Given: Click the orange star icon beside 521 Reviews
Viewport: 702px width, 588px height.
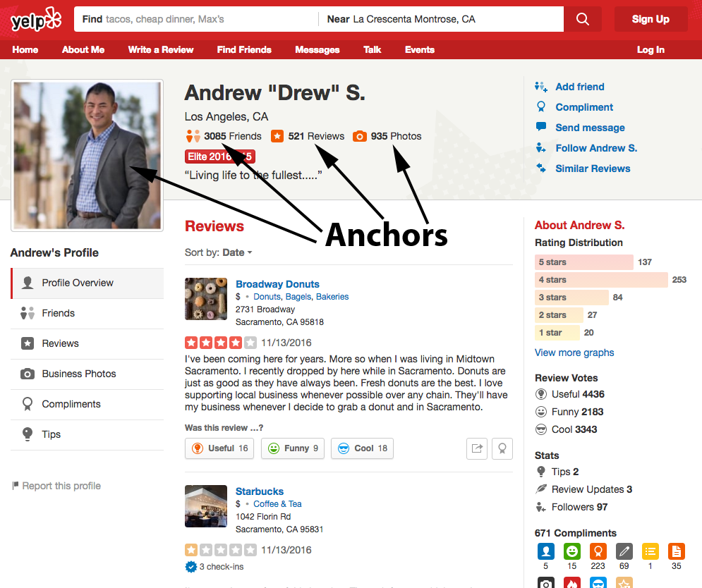Looking at the screenshot, I should point(277,136).
